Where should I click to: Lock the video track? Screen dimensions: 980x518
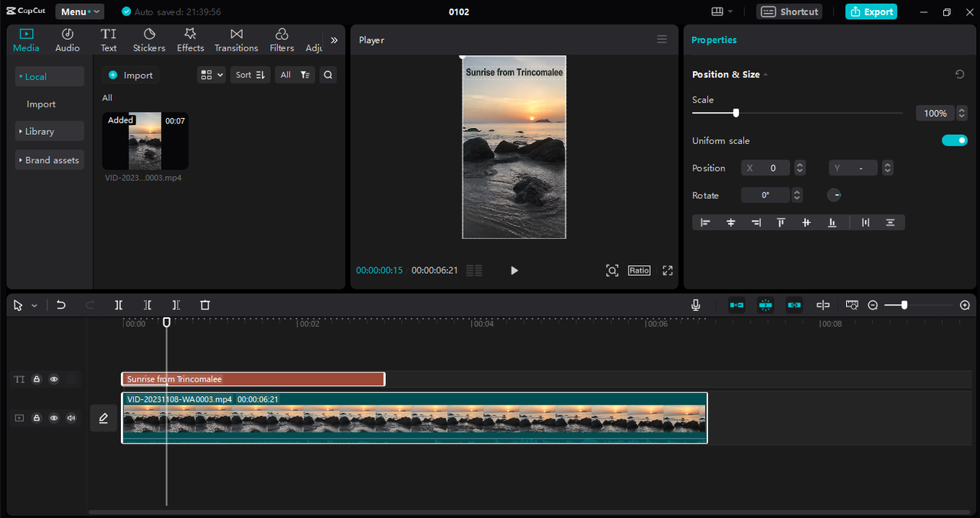[x=36, y=418]
